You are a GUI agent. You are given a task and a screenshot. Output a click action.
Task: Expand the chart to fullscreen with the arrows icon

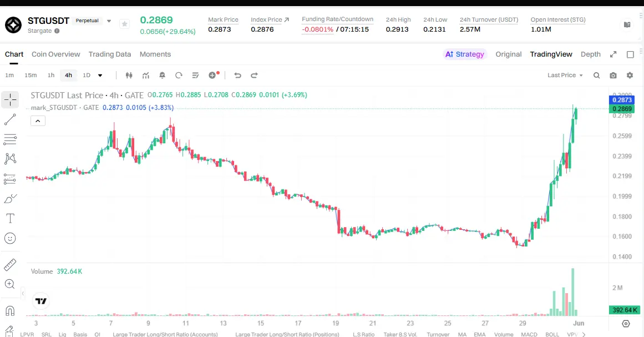click(613, 54)
